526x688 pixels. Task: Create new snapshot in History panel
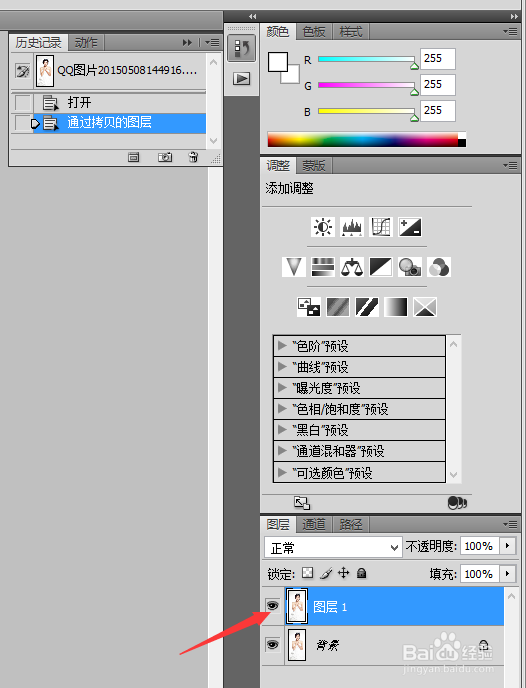165,157
